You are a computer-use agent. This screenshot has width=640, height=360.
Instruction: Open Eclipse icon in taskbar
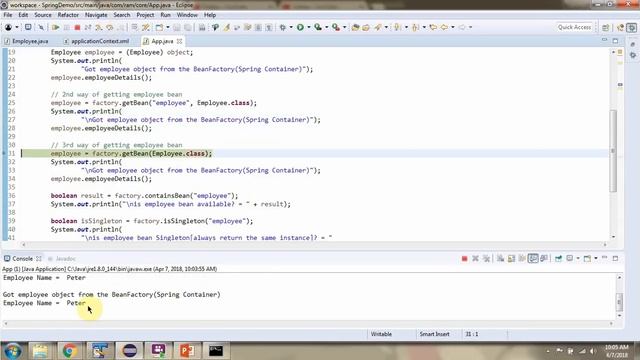(x=129, y=351)
